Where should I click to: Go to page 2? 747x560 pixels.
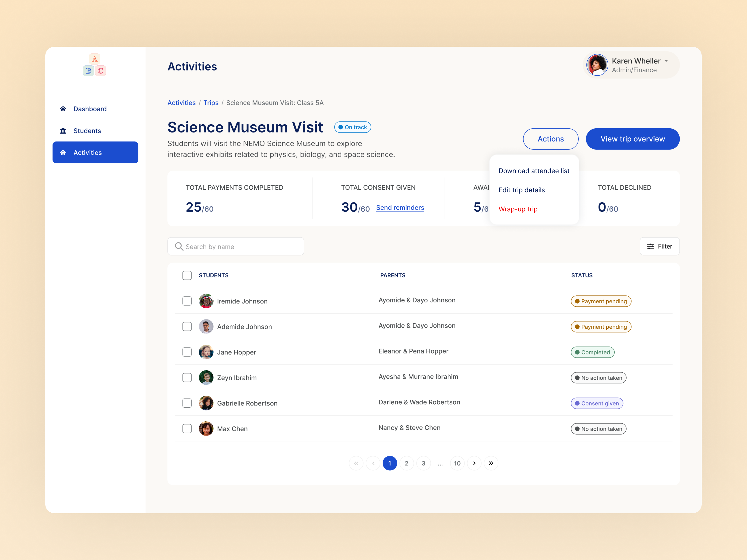click(407, 463)
